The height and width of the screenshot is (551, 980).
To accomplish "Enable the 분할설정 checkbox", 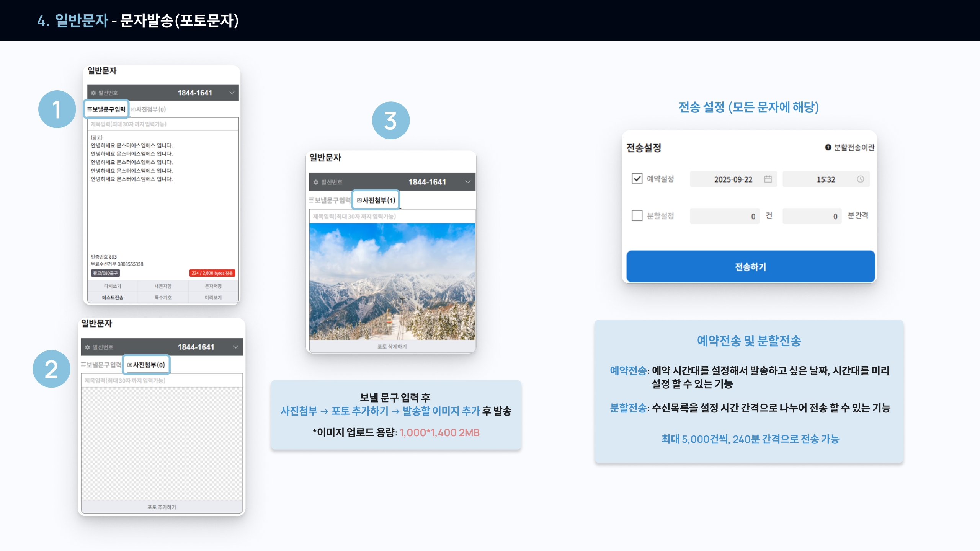I will [637, 215].
